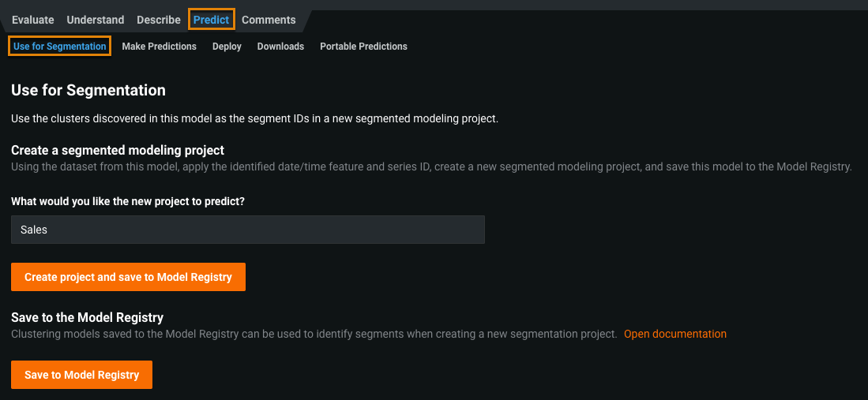The width and height of the screenshot is (868, 400).
Task: Click Create project and save to Model Registry
Action: point(128,277)
